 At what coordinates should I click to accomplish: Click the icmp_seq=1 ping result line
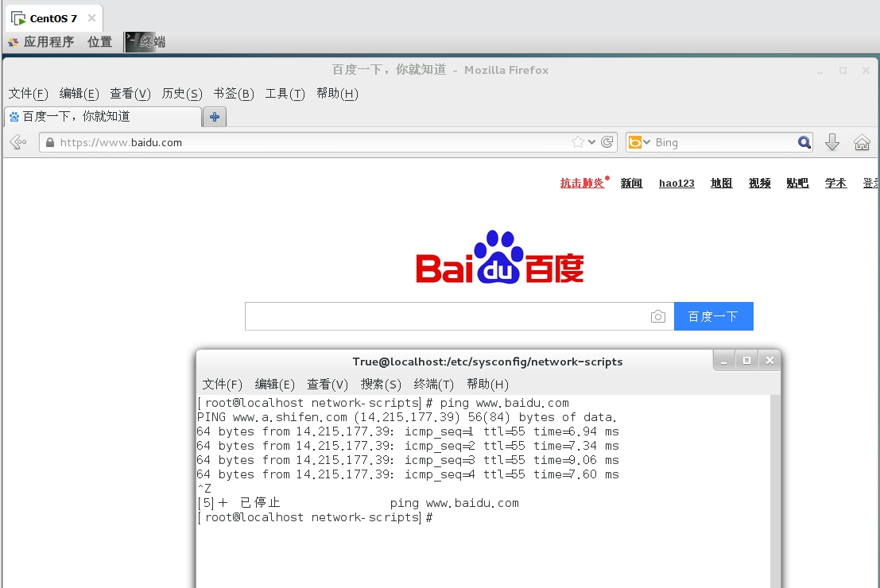click(x=408, y=432)
